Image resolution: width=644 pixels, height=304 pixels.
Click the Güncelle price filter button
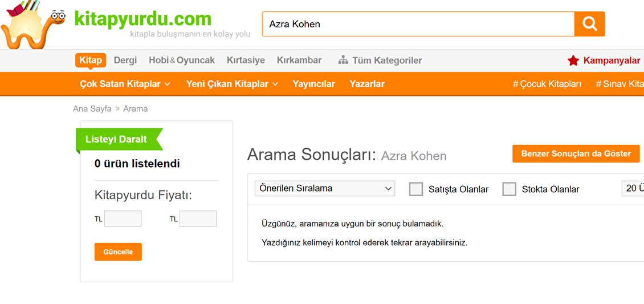118,252
